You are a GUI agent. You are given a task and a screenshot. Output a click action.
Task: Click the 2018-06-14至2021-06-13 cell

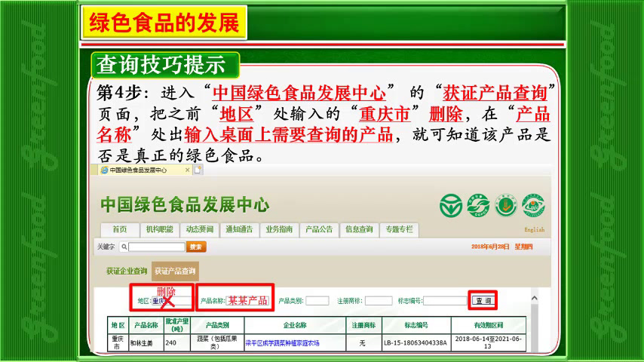[x=489, y=342]
